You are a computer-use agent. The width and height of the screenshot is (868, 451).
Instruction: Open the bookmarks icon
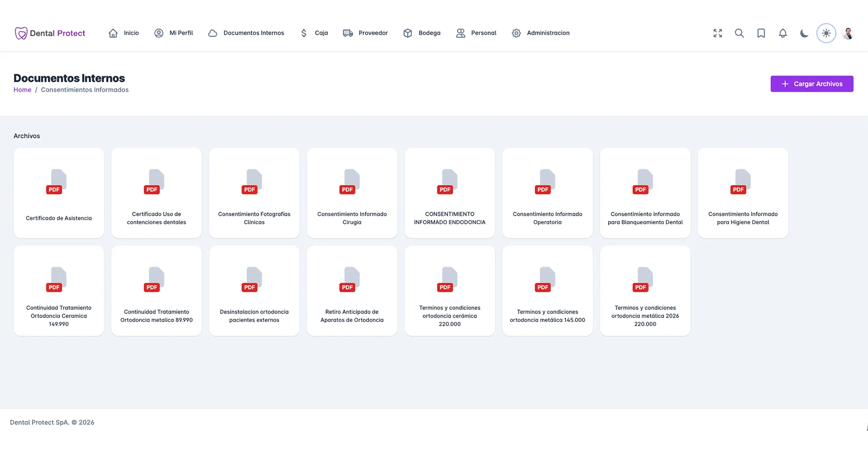pos(761,33)
